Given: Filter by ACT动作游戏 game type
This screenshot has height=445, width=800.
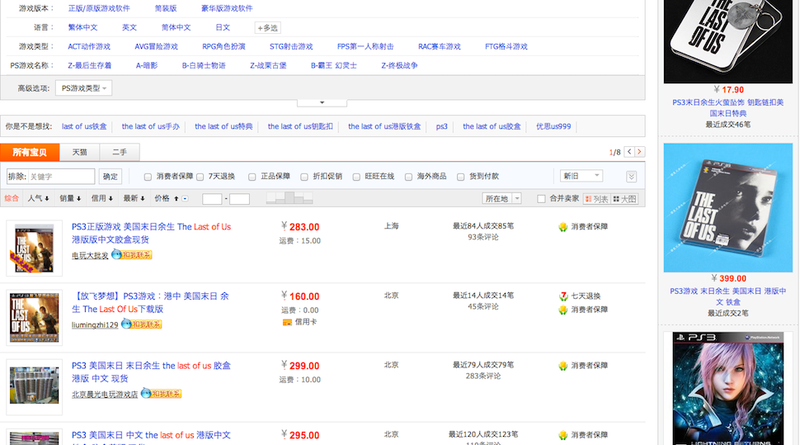Looking at the screenshot, I should (89, 46).
